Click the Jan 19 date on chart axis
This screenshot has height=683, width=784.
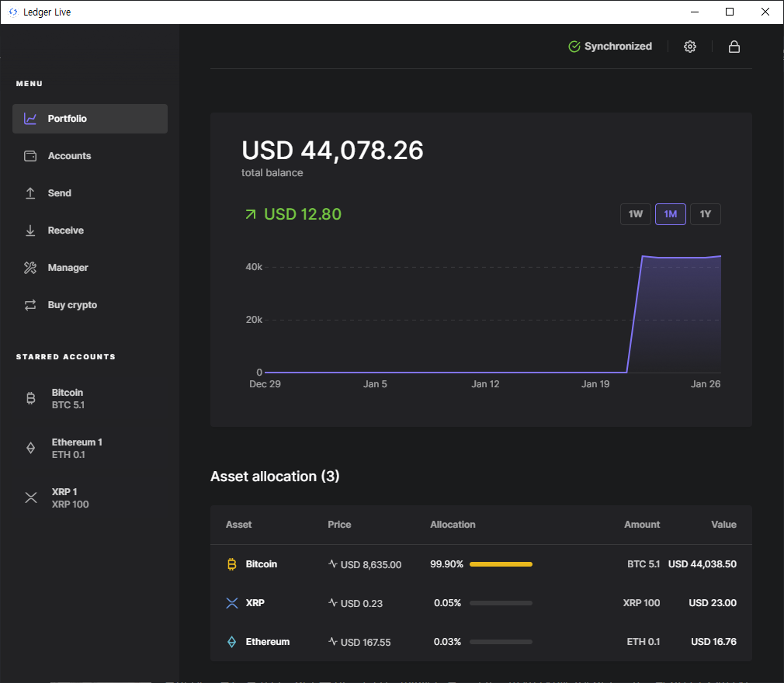coord(595,384)
